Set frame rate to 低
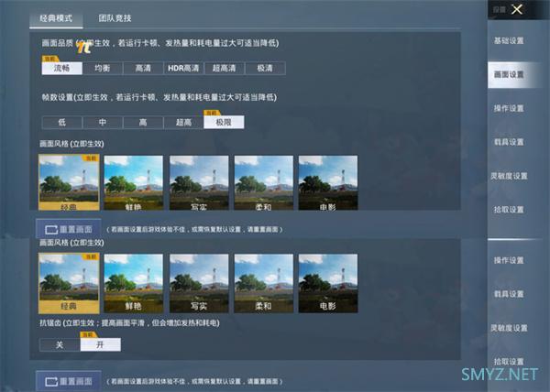 (61, 122)
